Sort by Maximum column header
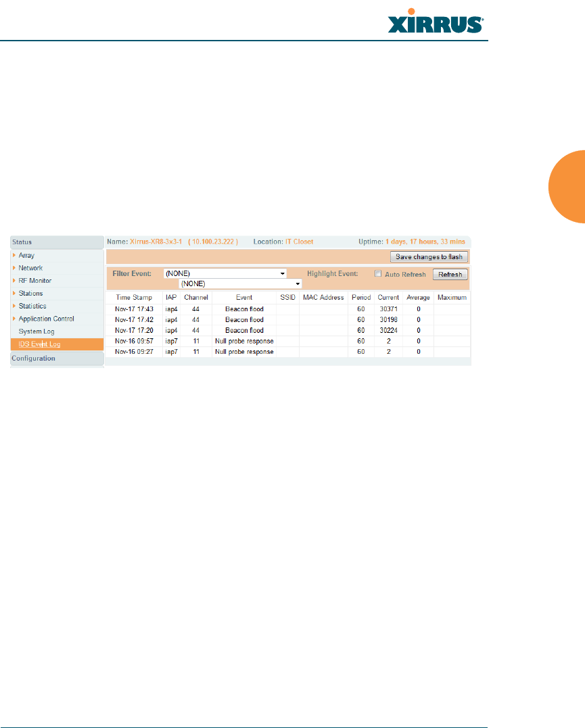585x728 pixels. point(452,297)
